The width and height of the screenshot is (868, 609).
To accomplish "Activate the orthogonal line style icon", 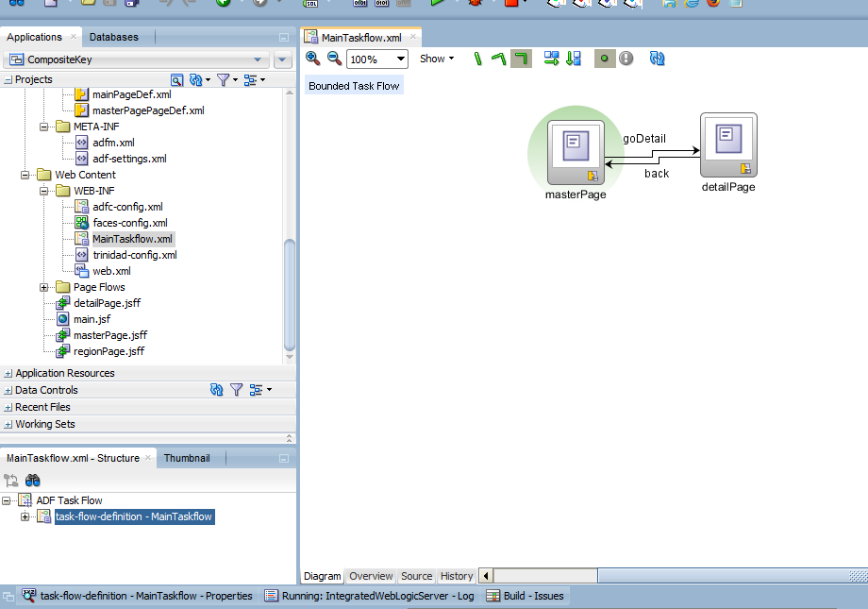I will click(520, 59).
